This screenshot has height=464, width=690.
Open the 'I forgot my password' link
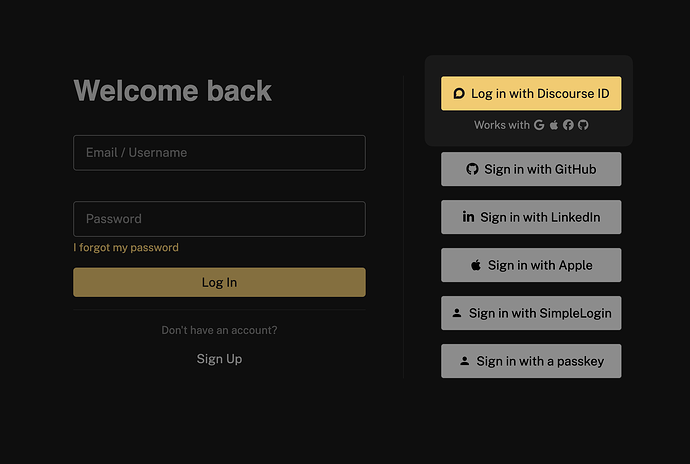tap(126, 248)
